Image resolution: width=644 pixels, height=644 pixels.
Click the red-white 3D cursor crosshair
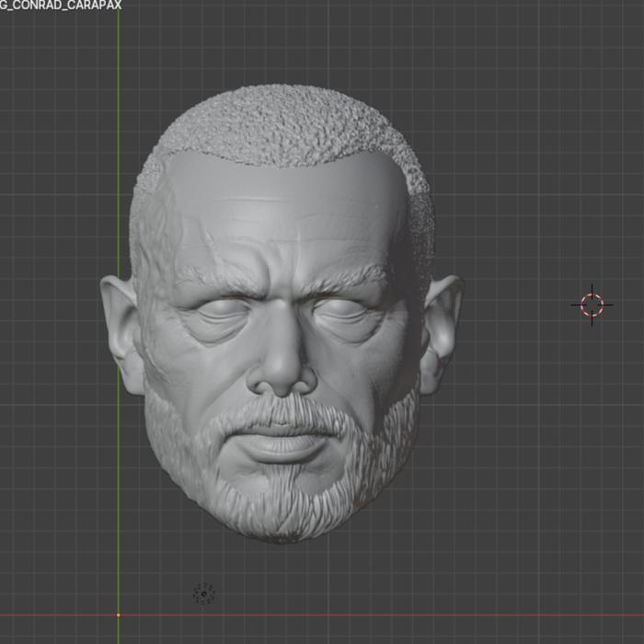pos(592,305)
